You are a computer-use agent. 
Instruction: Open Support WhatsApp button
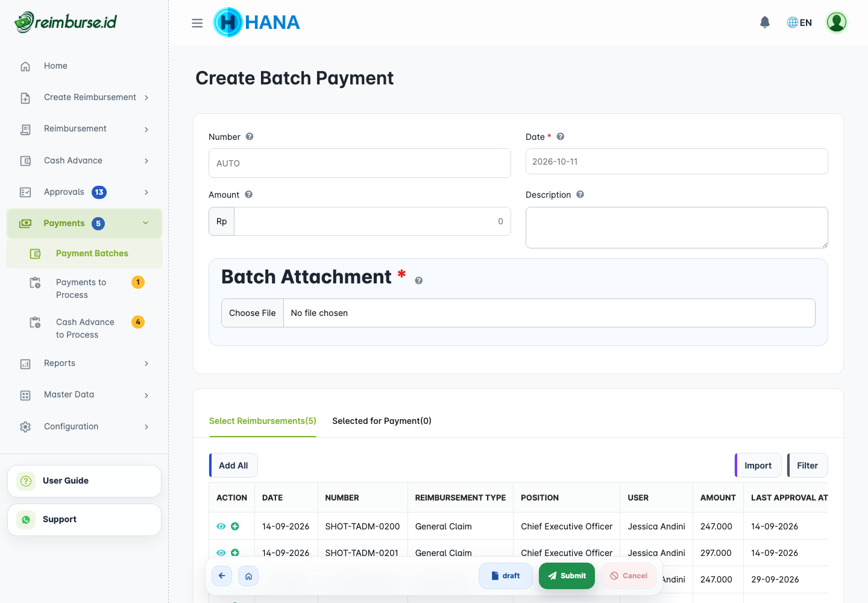84,520
